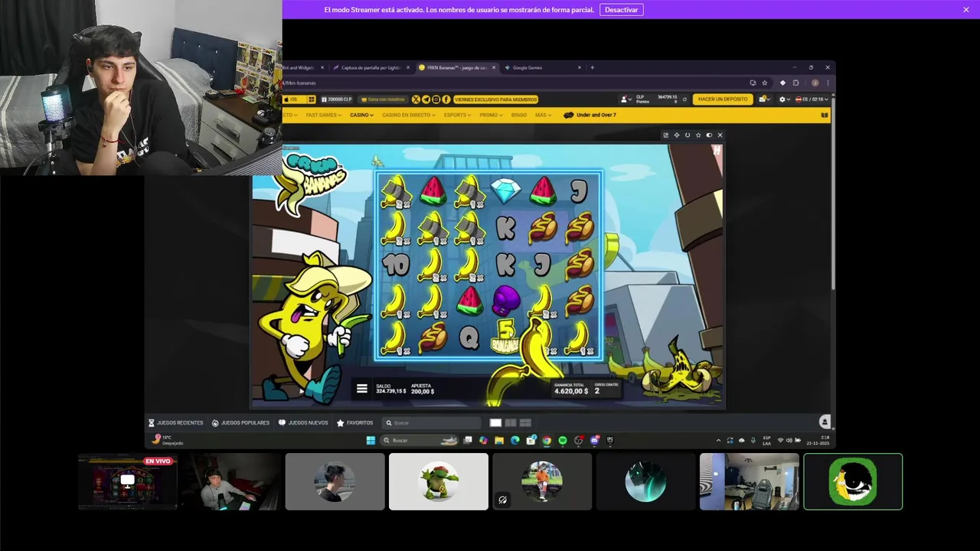Open the Under and Over 7 game link

(x=590, y=115)
